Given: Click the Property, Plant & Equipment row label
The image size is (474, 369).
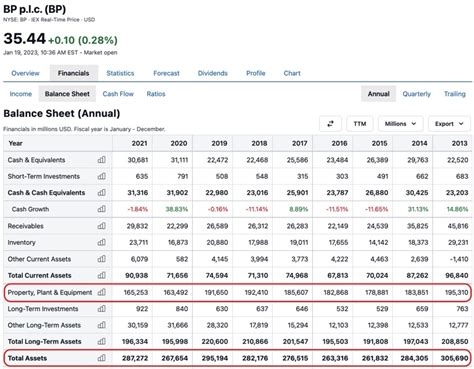Looking at the screenshot, I should (50, 292).
